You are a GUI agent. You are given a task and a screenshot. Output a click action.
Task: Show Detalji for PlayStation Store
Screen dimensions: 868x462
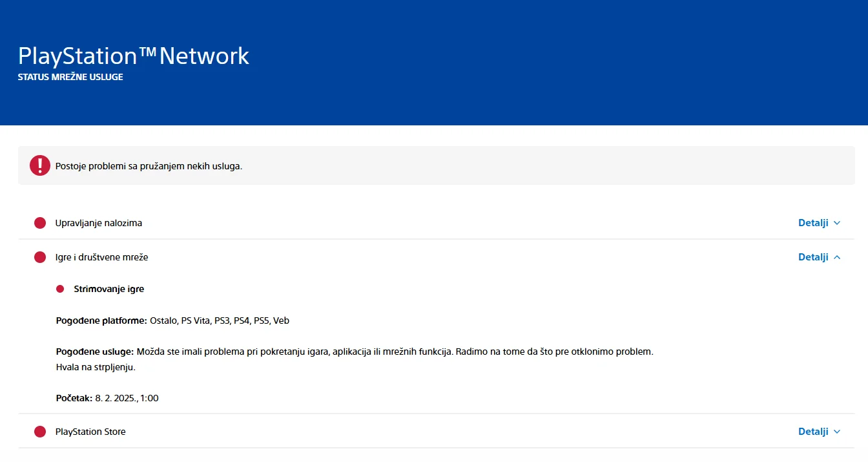[813, 432]
